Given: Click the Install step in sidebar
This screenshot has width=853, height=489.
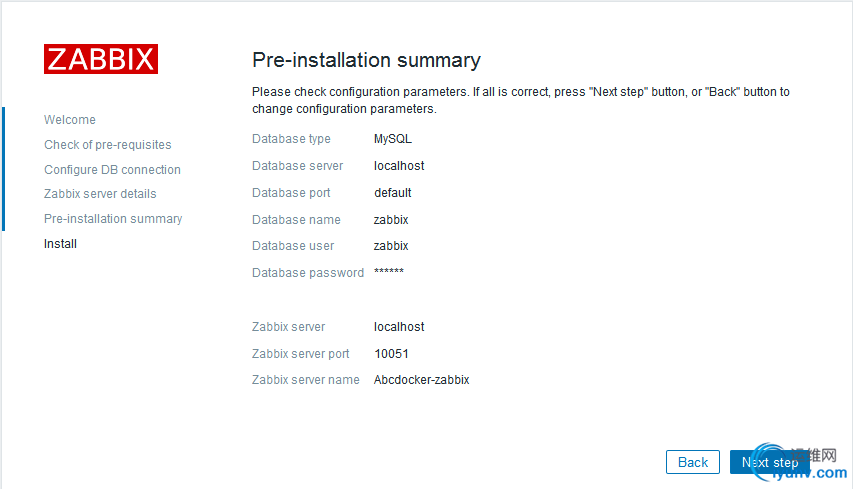Looking at the screenshot, I should click(60, 244).
